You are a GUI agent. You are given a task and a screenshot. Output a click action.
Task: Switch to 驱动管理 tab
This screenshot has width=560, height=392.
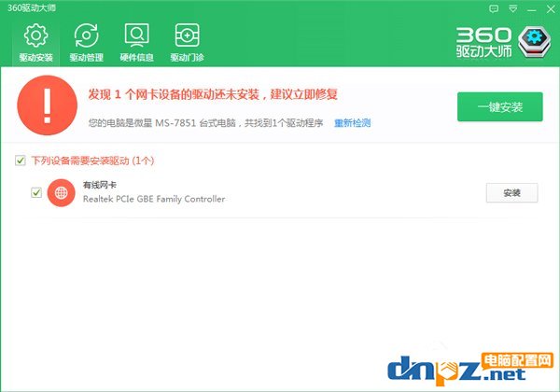coord(87,43)
